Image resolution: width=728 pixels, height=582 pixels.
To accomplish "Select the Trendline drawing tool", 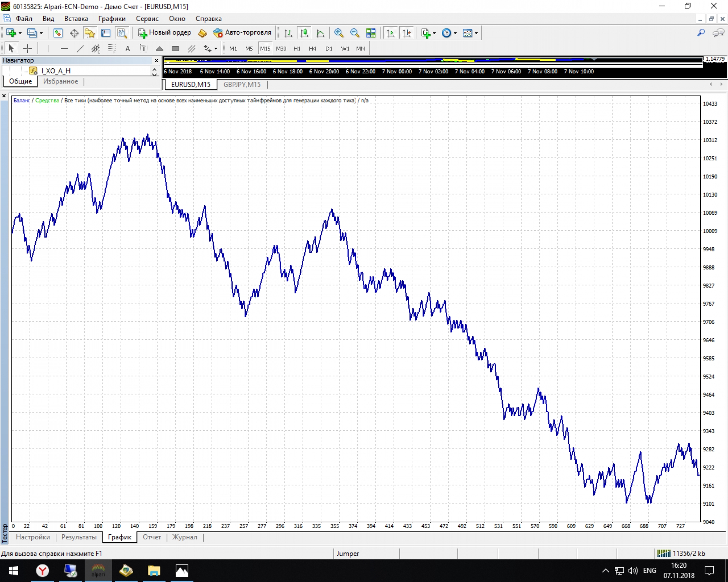I will pos(80,48).
